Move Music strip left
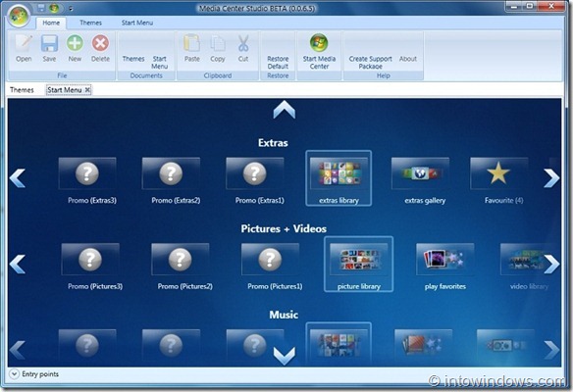Viewport: 573px width, 392px height. click(18, 350)
